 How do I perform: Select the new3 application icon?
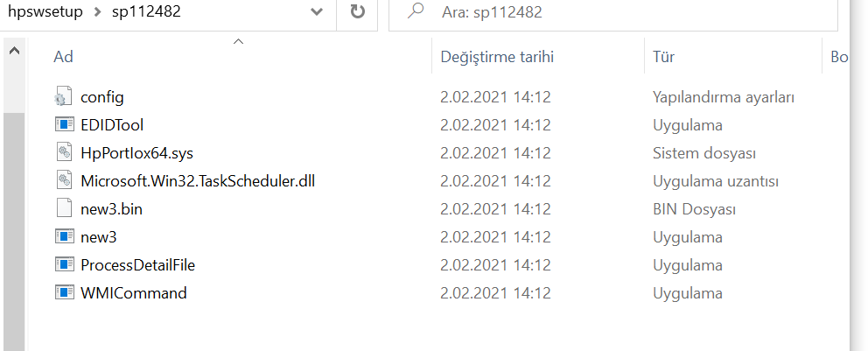(63, 237)
